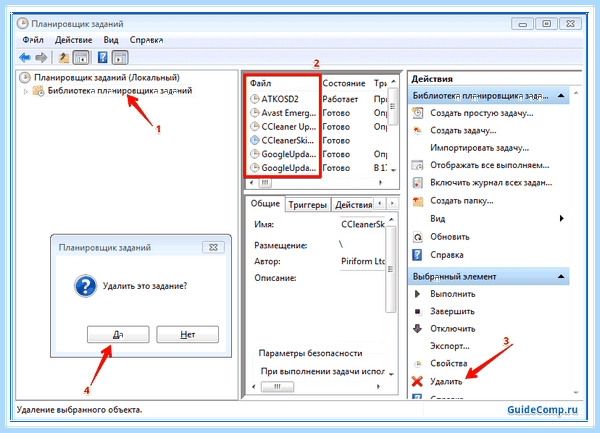The height and width of the screenshot is (433, 600).
Task: Confirm deletion with the Да button
Action: pyautogui.click(x=118, y=334)
